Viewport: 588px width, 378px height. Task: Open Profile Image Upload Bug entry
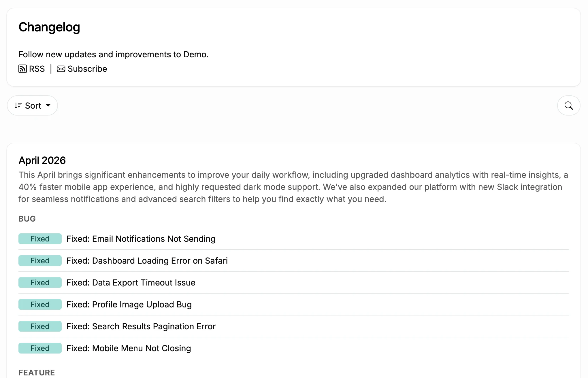pos(129,305)
